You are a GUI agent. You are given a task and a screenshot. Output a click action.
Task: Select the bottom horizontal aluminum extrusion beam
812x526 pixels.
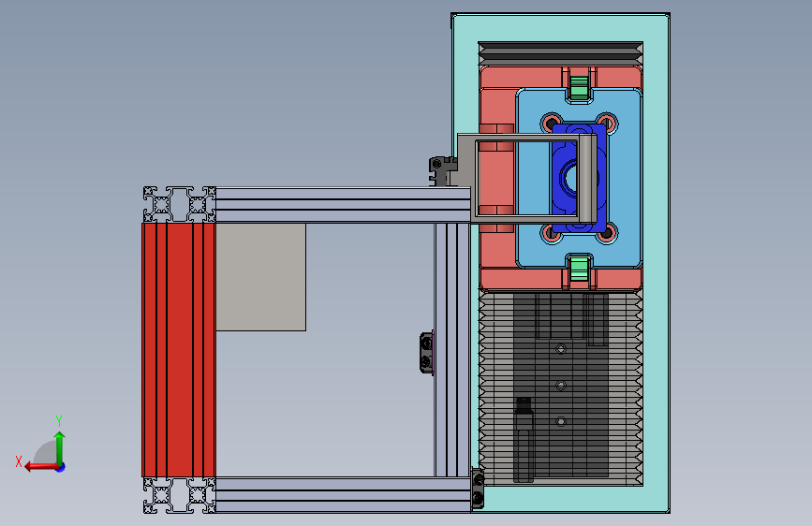pos(343,495)
